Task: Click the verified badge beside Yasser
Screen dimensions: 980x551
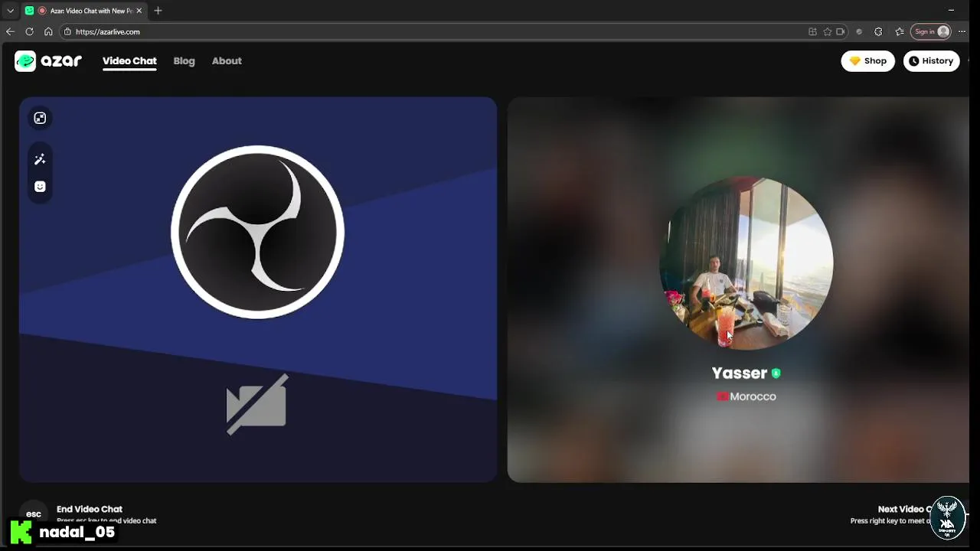Action: pyautogui.click(x=776, y=373)
